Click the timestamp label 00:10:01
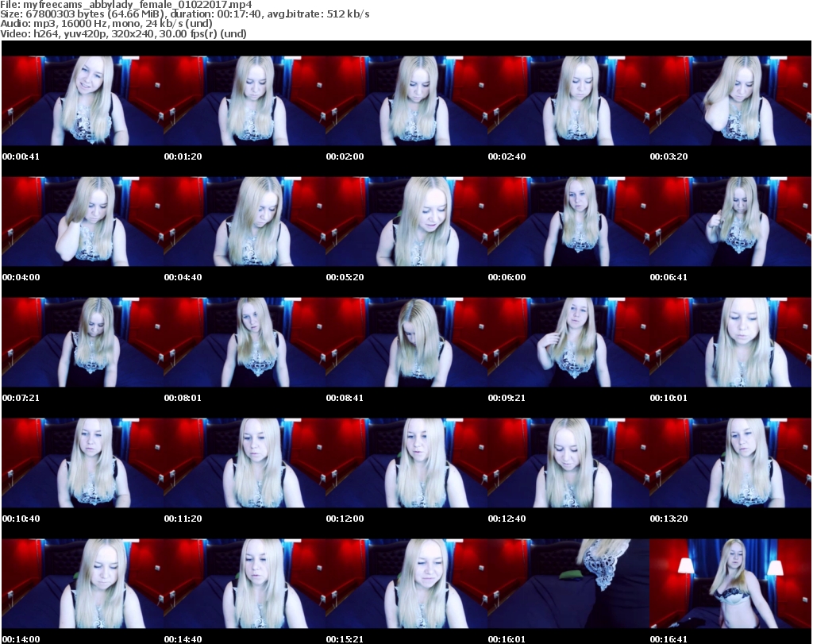The width and height of the screenshot is (813, 644). (669, 398)
